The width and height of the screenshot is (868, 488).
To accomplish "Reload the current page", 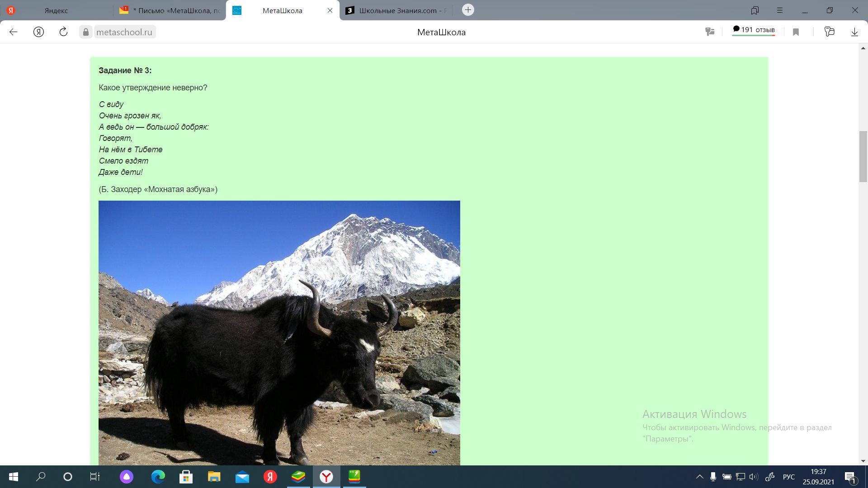I will [63, 32].
